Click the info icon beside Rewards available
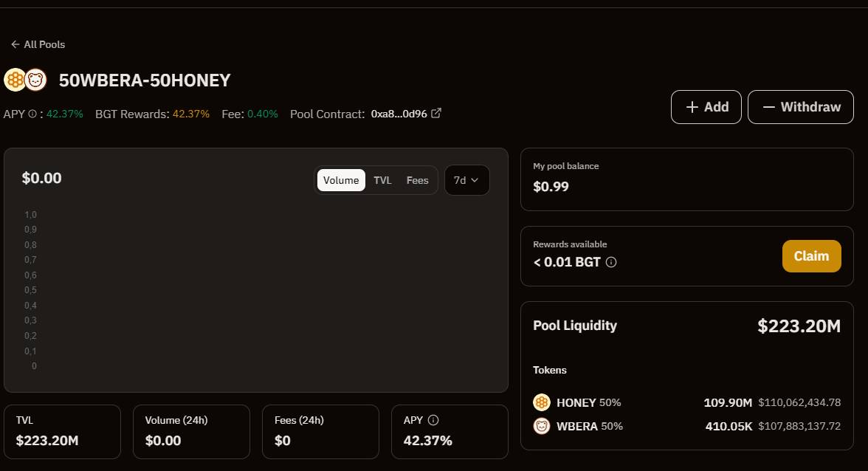Viewport: 868px width, 471px height. 611,262
